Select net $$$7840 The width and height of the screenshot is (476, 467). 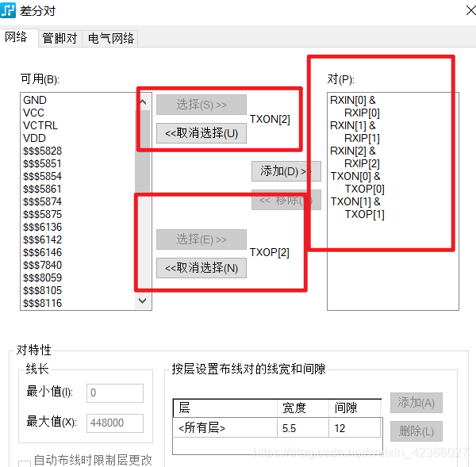tap(43, 265)
